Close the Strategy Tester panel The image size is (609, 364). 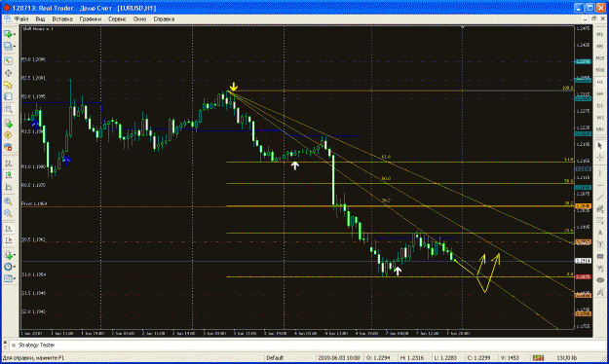pos(5,343)
